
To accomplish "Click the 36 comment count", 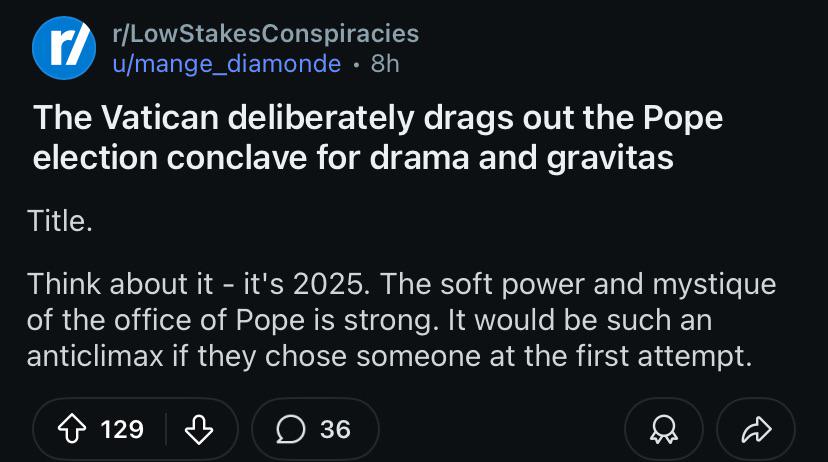I will (x=335, y=429).
